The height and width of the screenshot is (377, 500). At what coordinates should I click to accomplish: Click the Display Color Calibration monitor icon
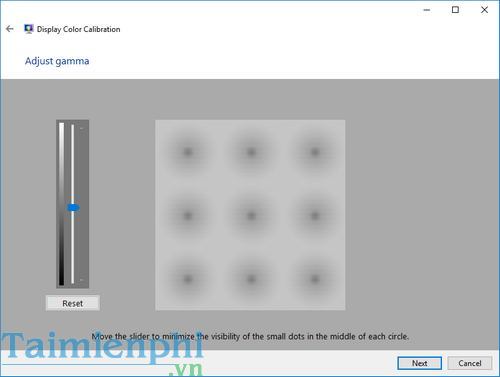pyautogui.click(x=29, y=29)
